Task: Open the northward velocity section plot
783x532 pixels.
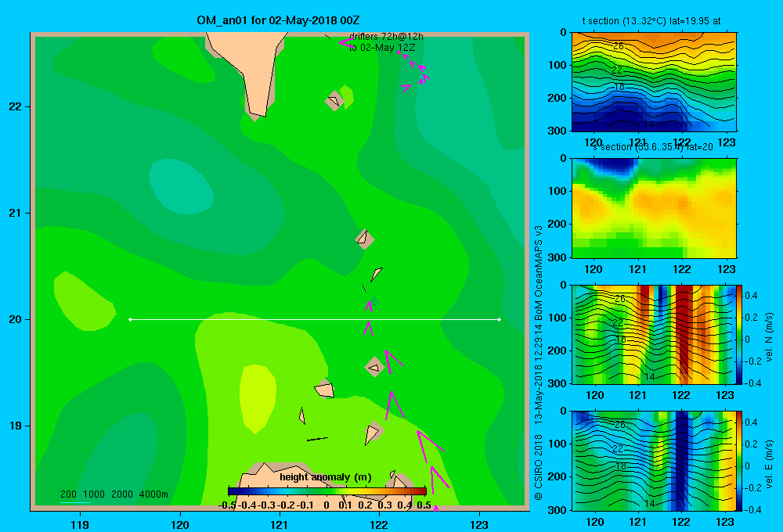Action: click(654, 334)
